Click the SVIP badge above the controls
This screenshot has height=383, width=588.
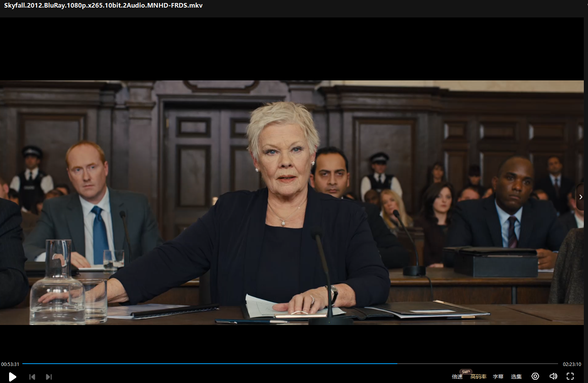(466, 372)
